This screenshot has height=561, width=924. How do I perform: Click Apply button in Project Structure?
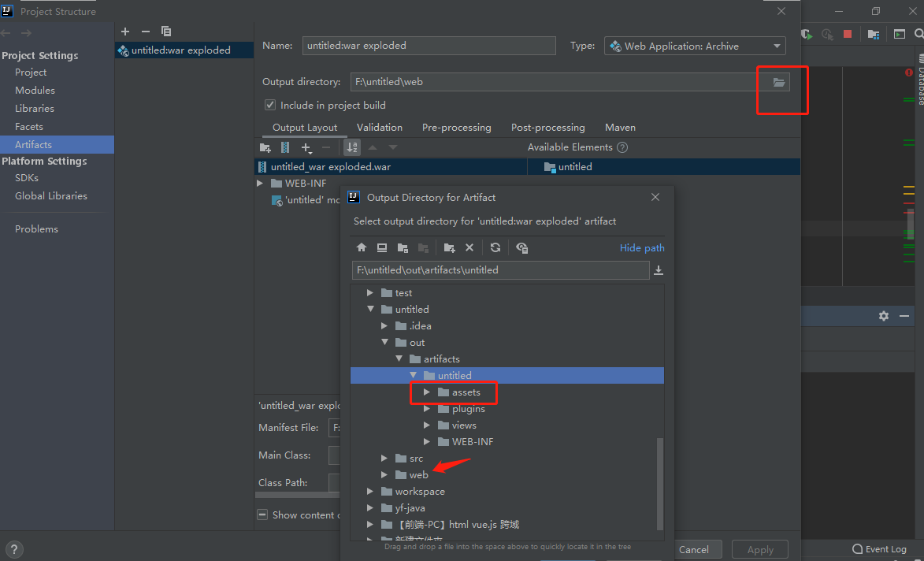click(x=760, y=549)
